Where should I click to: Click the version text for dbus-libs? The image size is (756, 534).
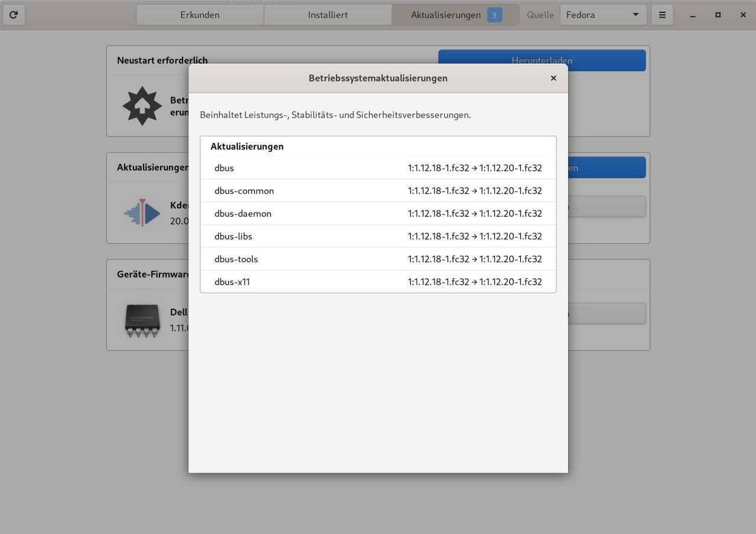click(475, 236)
